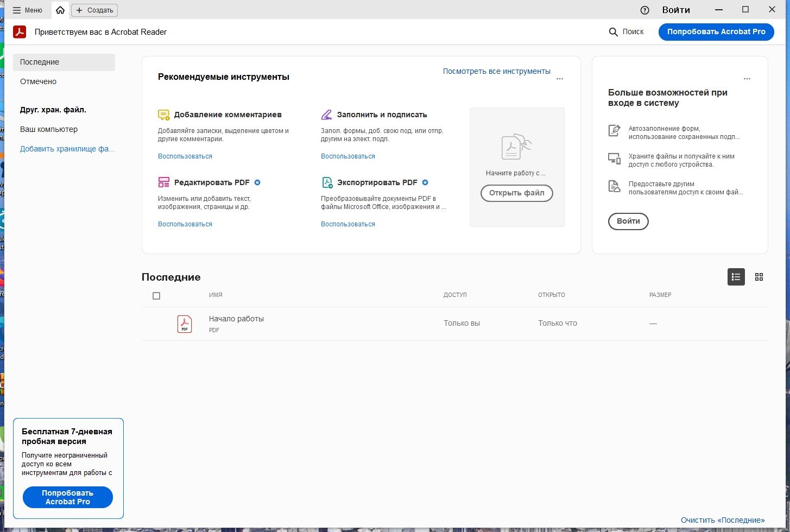Click Экспортировать PDF tool title
This screenshot has height=532, width=790.
(x=377, y=182)
